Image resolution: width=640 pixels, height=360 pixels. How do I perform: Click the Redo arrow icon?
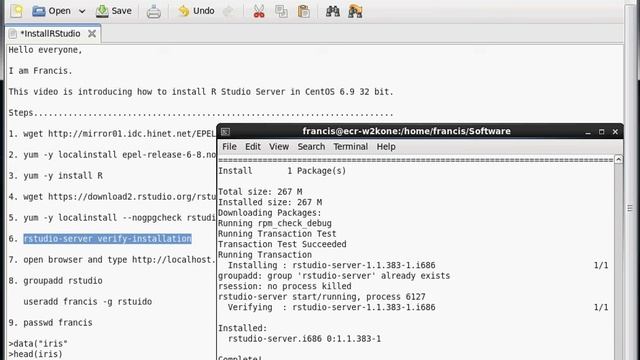point(229,11)
